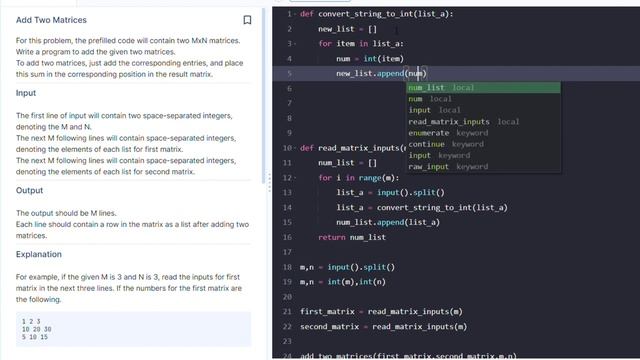Place cursor on 'new_list.append(num)' line
This screenshot has width=640, height=360.
pos(381,73)
